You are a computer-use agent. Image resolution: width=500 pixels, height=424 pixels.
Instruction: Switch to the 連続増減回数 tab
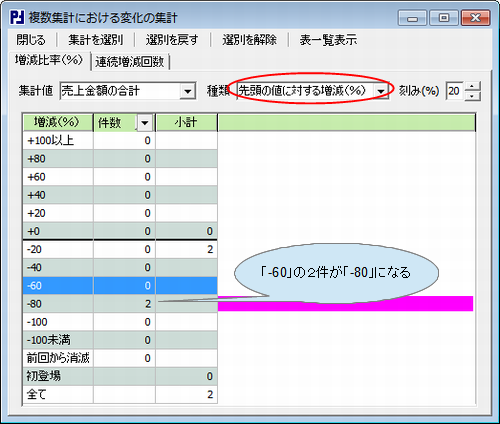(x=130, y=62)
